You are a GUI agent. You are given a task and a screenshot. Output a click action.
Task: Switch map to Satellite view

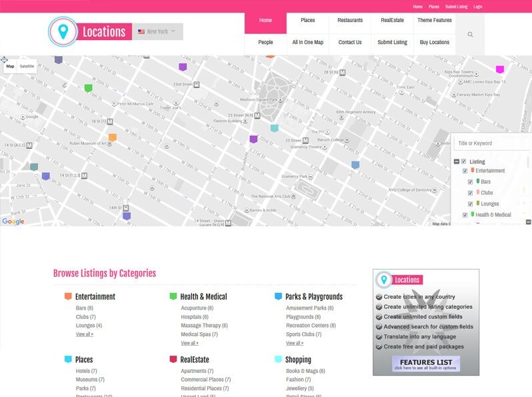[27, 66]
